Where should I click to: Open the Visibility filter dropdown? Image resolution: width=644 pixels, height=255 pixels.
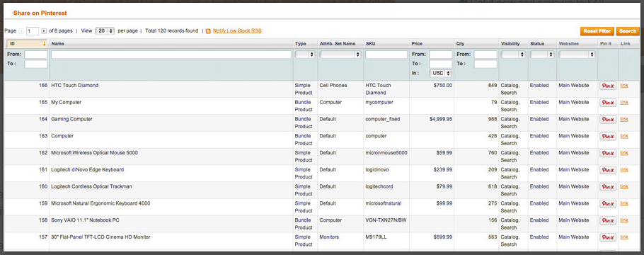(x=513, y=55)
